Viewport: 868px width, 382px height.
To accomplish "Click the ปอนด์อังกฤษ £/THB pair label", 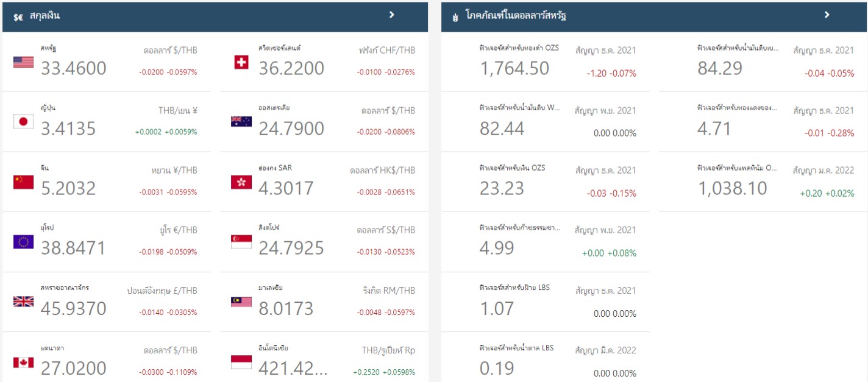I will pos(162,290).
